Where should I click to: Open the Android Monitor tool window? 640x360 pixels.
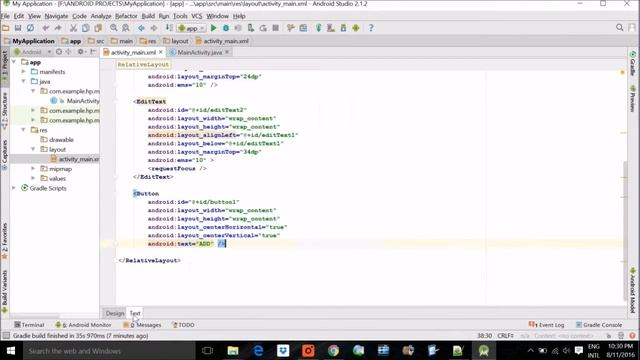coord(83,325)
